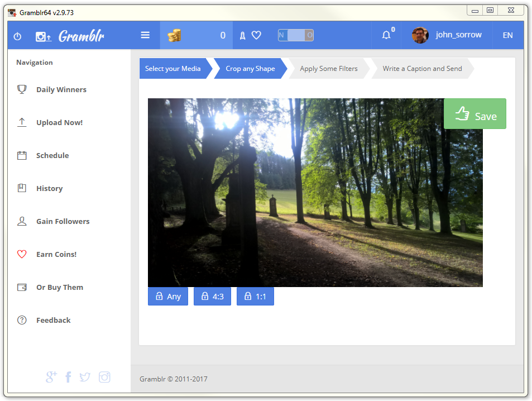Viewport: 532px width, 401px height.
Task: Go to Write a Caption and Send step
Action: coord(423,69)
